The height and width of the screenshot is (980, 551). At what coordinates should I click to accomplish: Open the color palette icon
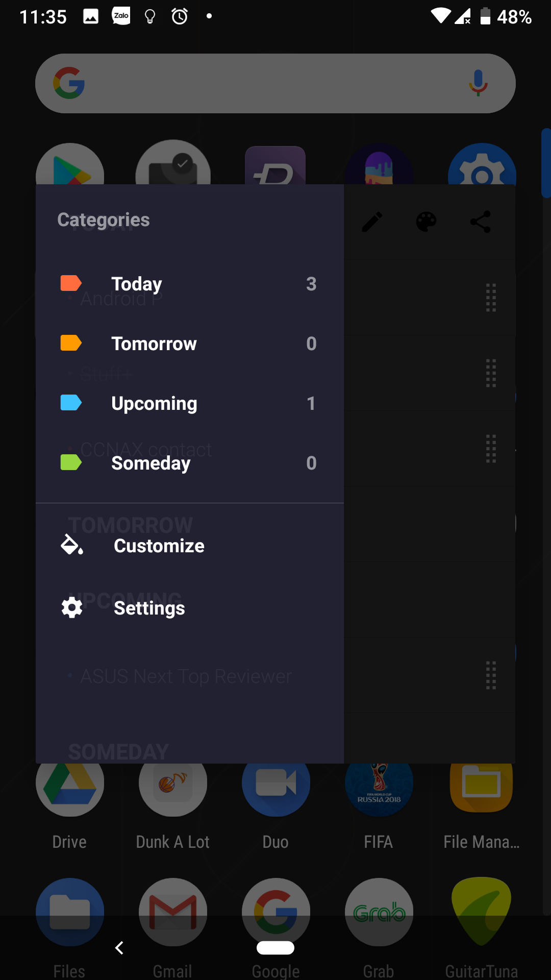(426, 222)
